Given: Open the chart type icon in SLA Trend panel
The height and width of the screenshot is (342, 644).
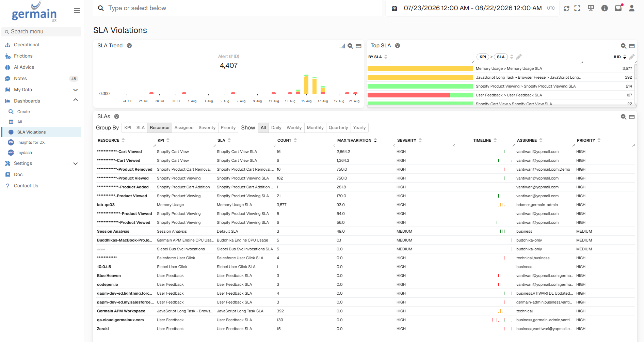Looking at the screenshot, I should [x=342, y=46].
